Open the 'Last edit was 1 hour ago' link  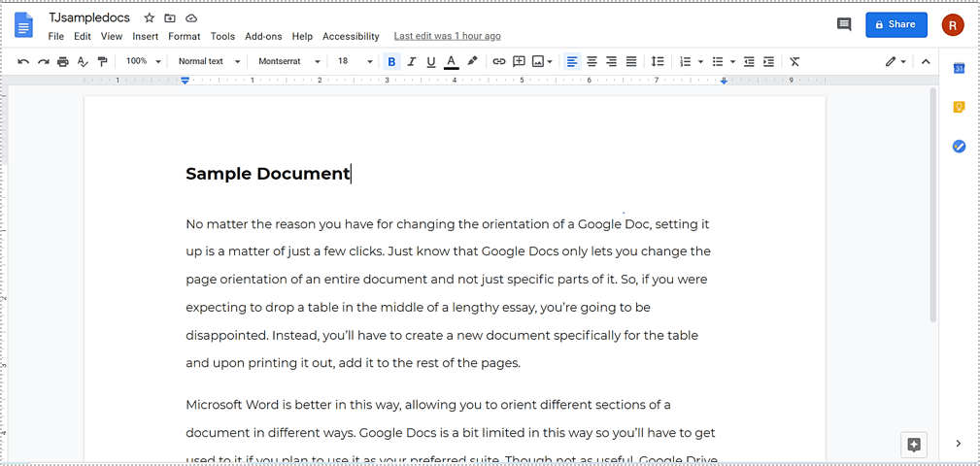(x=447, y=36)
